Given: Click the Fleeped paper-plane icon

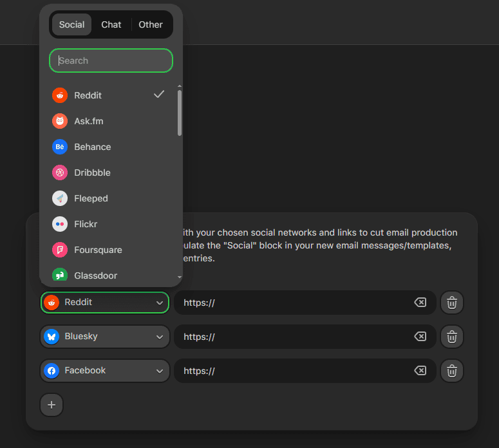Looking at the screenshot, I should (x=60, y=198).
